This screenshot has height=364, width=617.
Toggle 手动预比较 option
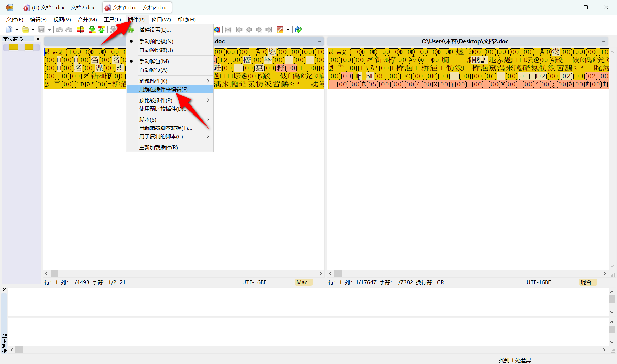pyautogui.click(x=156, y=41)
